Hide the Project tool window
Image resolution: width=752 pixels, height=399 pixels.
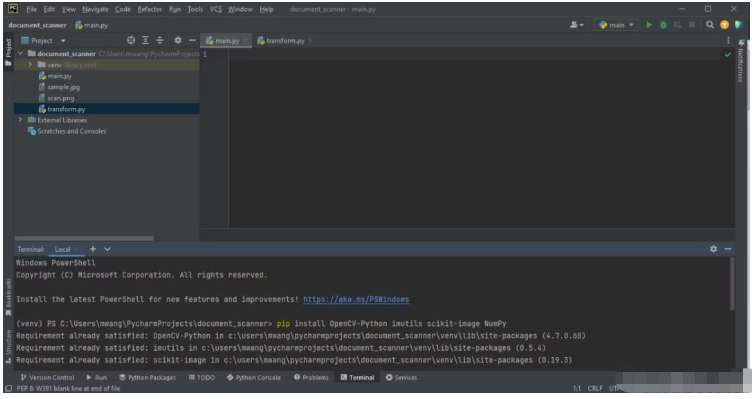192,40
